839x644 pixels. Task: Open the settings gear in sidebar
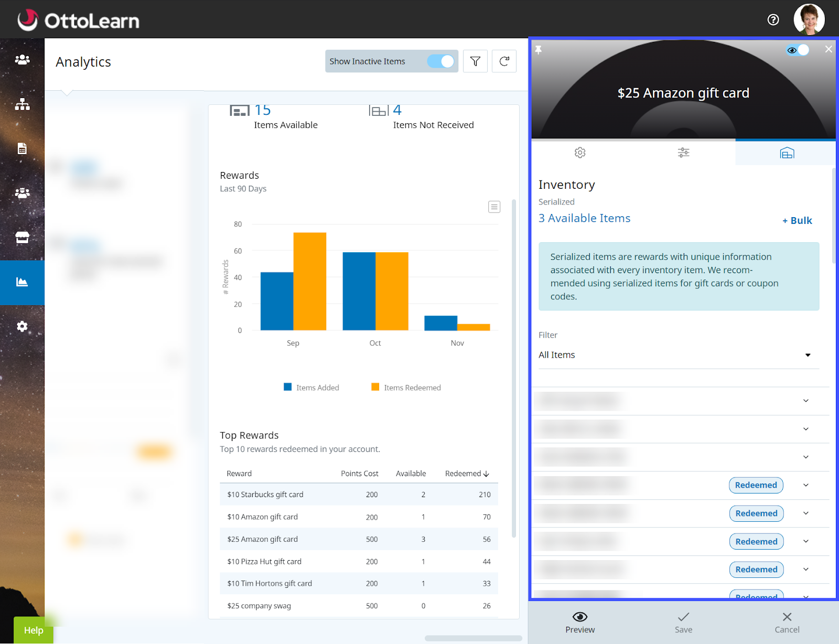[22, 327]
